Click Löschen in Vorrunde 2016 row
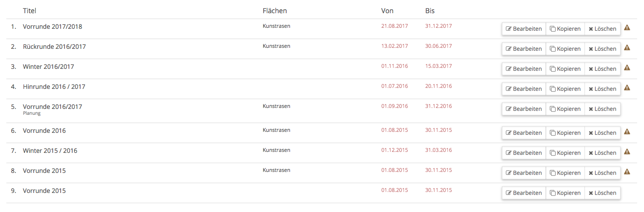Viewport: 644px width, 212px height. 602,133
